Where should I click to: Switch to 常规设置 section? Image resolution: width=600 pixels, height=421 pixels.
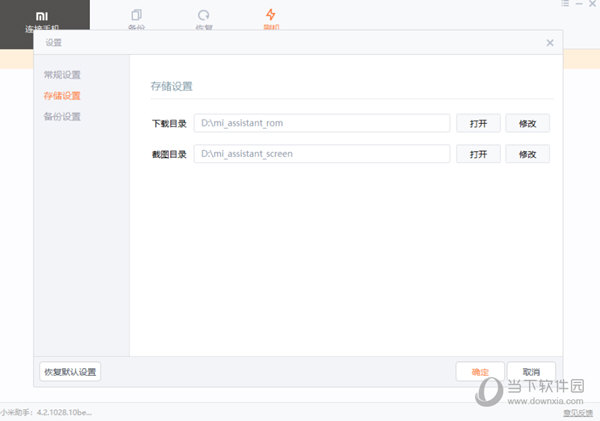click(x=62, y=75)
